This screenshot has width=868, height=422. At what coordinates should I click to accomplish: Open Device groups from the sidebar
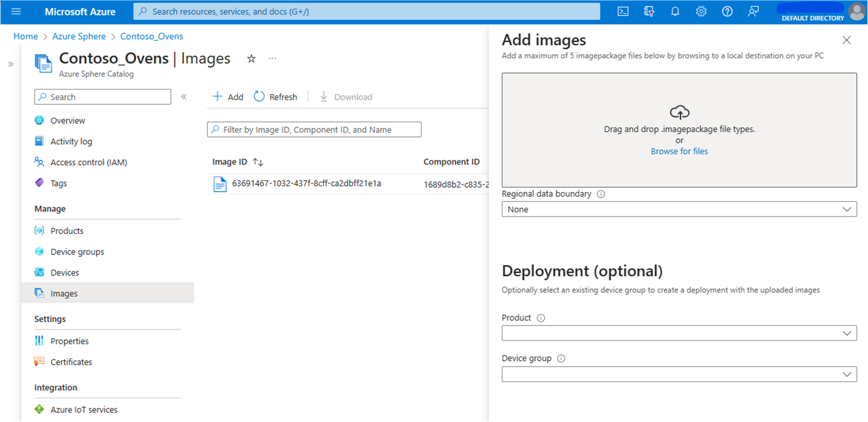pyautogui.click(x=77, y=251)
